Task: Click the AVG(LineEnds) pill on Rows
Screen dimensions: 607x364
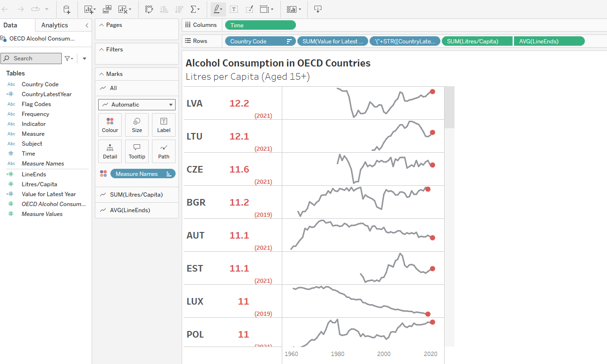Action: tap(549, 41)
